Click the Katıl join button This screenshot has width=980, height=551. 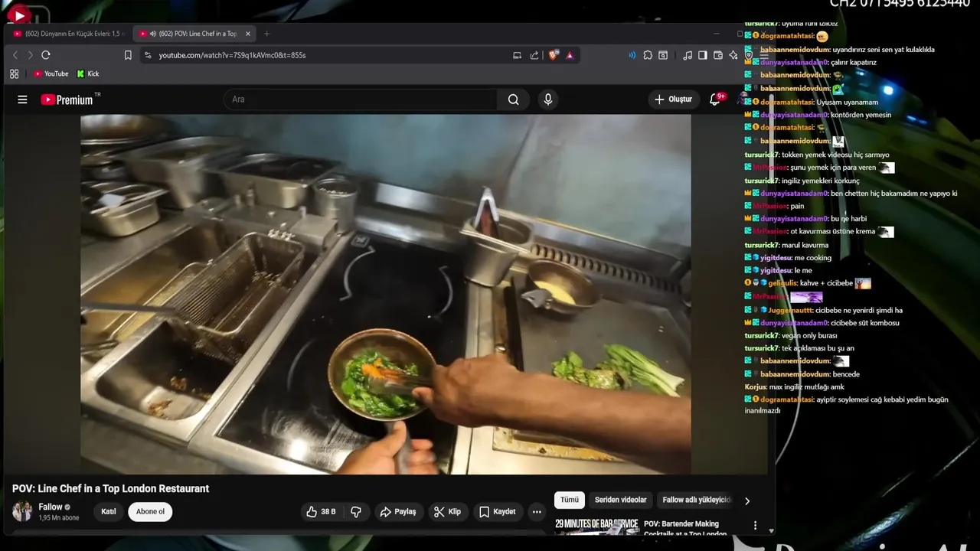(109, 512)
